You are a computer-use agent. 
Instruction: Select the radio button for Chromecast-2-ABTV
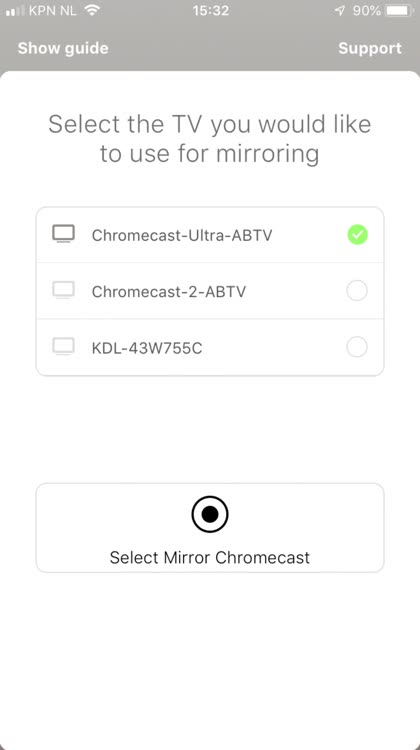pos(357,290)
